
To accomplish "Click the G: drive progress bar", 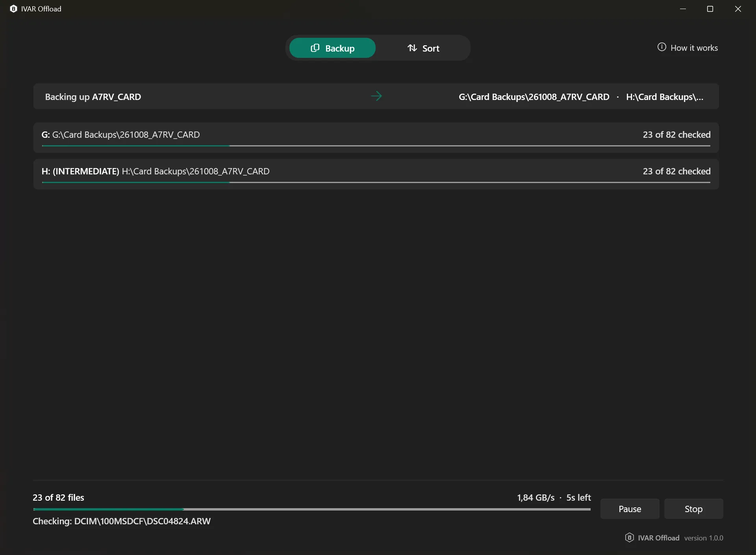I will click(x=376, y=146).
